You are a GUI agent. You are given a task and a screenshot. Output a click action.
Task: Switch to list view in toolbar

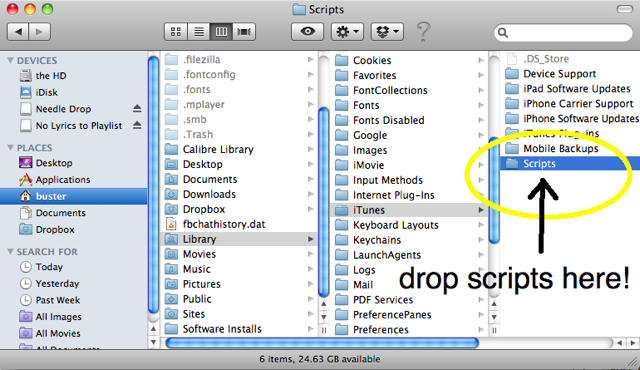coord(199,31)
